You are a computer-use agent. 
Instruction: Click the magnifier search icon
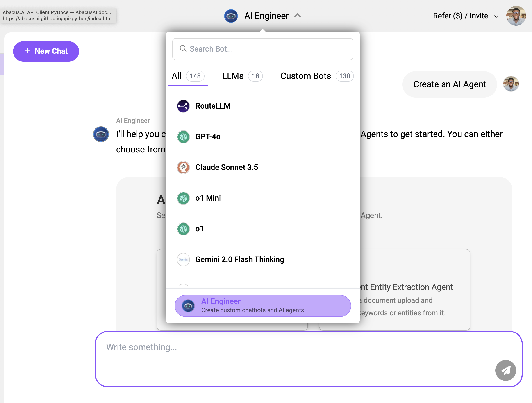(x=183, y=49)
